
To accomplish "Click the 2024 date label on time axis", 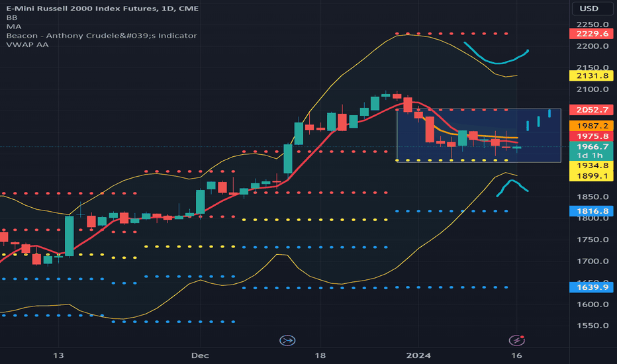I will [x=418, y=355].
